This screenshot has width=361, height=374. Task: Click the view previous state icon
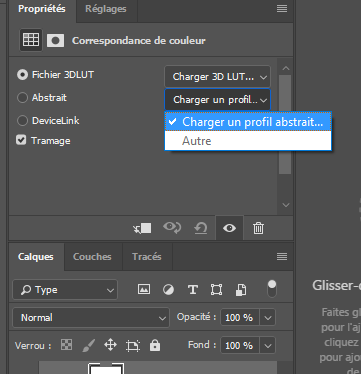[x=172, y=228]
